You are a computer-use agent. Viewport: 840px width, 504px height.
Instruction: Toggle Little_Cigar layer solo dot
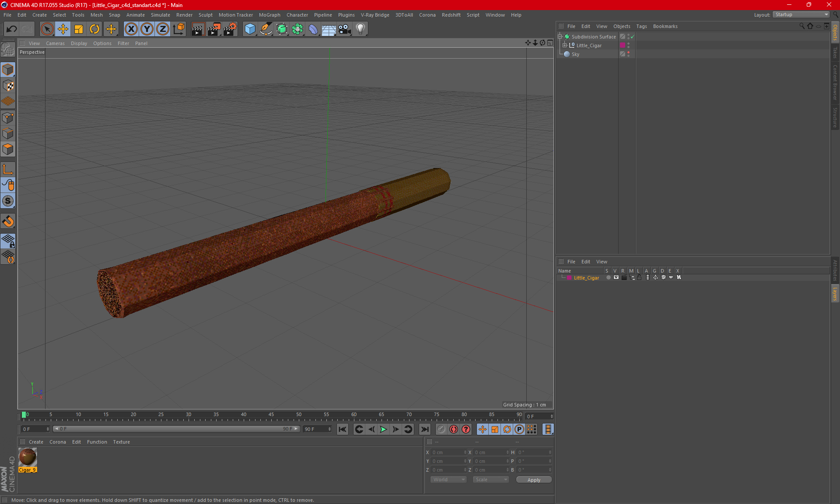[608, 277]
